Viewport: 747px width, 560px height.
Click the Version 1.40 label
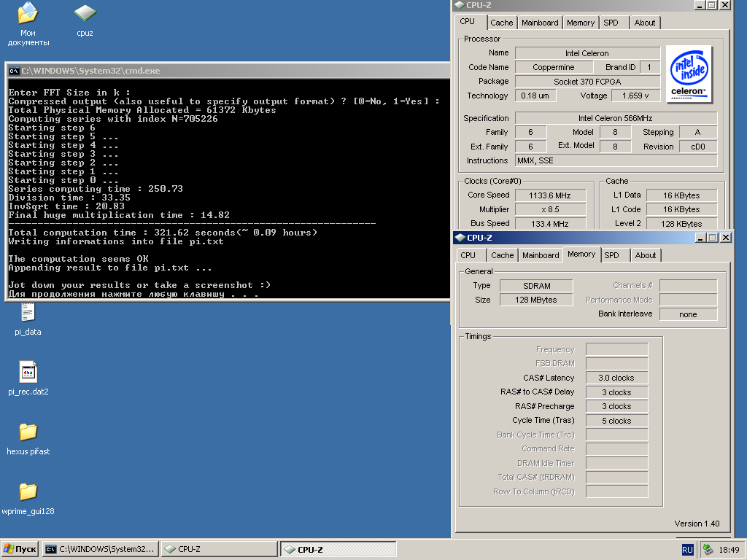point(697,524)
